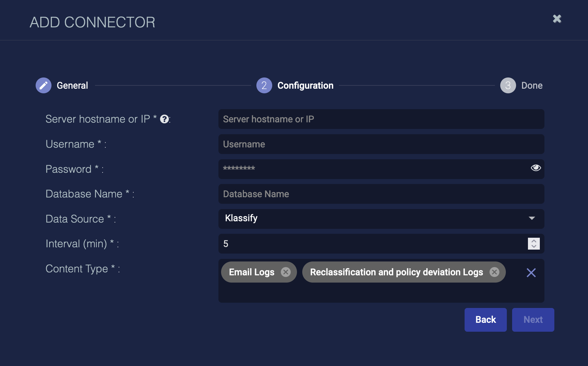Close the Add Connector dialog

[x=557, y=19]
